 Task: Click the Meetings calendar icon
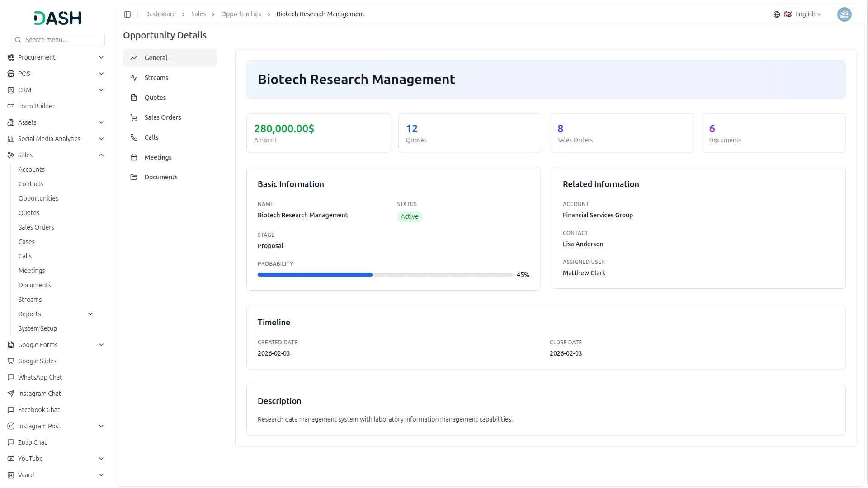134,157
